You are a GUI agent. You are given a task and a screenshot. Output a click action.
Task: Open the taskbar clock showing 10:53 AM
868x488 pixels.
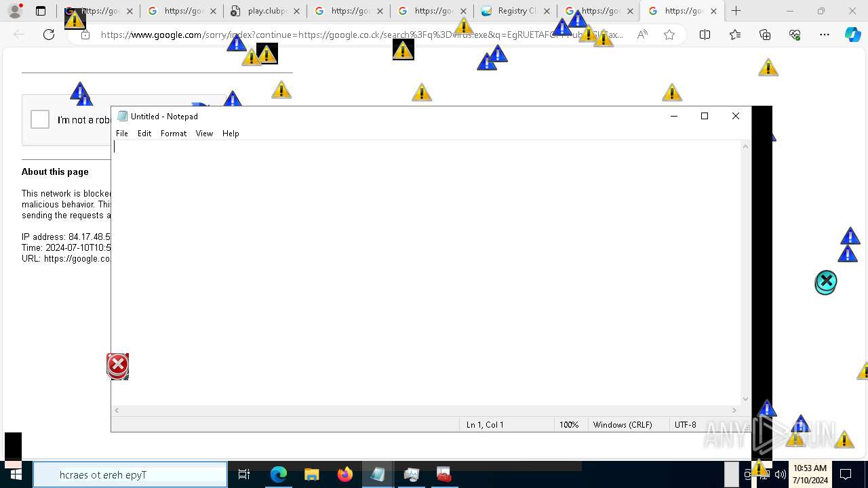[810, 474]
